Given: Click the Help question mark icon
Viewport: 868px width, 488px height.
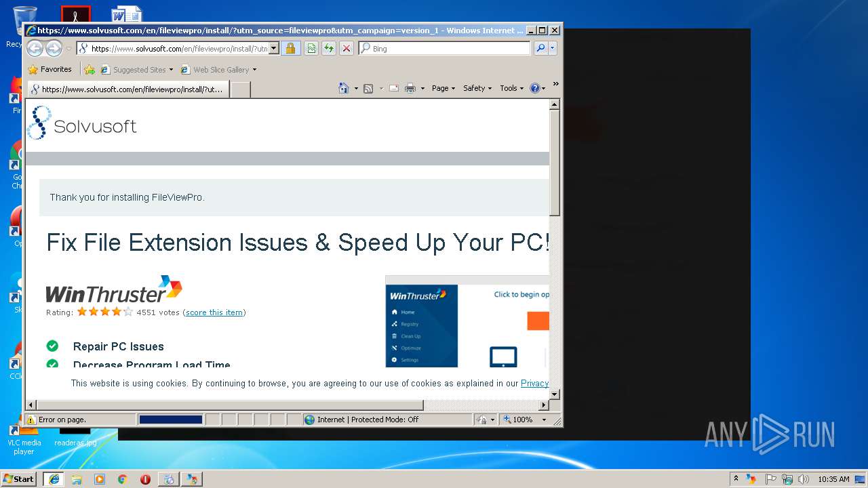Looking at the screenshot, I should 534,88.
